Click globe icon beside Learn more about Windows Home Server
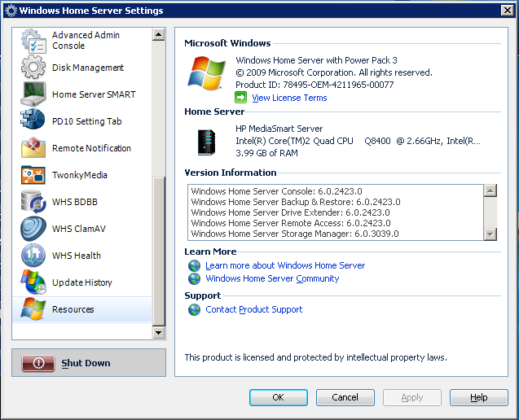This screenshot has width=519, height=420. tap(194, 265)
